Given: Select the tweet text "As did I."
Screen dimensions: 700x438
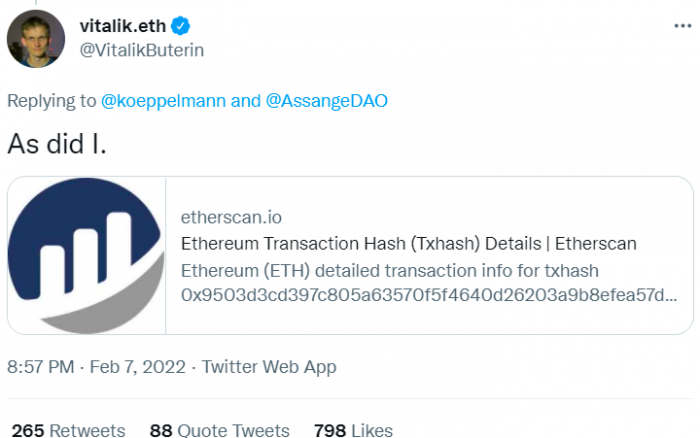Looking at the screenshot, I should click(x=56, y=143).
